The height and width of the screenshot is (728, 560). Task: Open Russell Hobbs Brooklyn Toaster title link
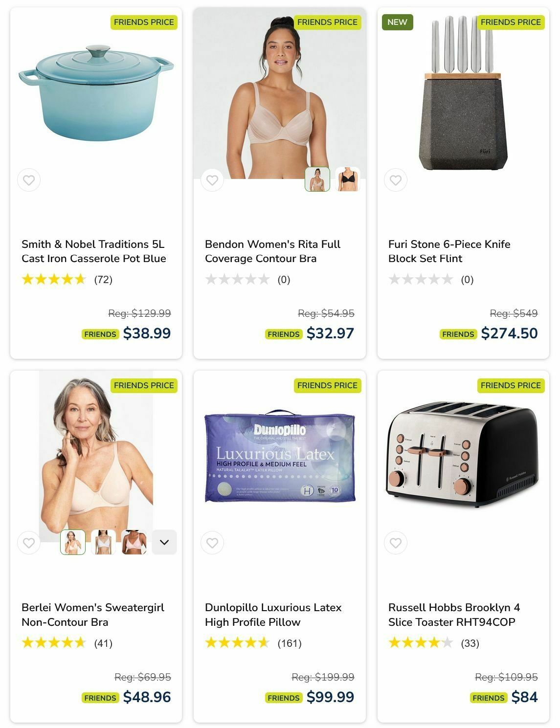point(454,615)
